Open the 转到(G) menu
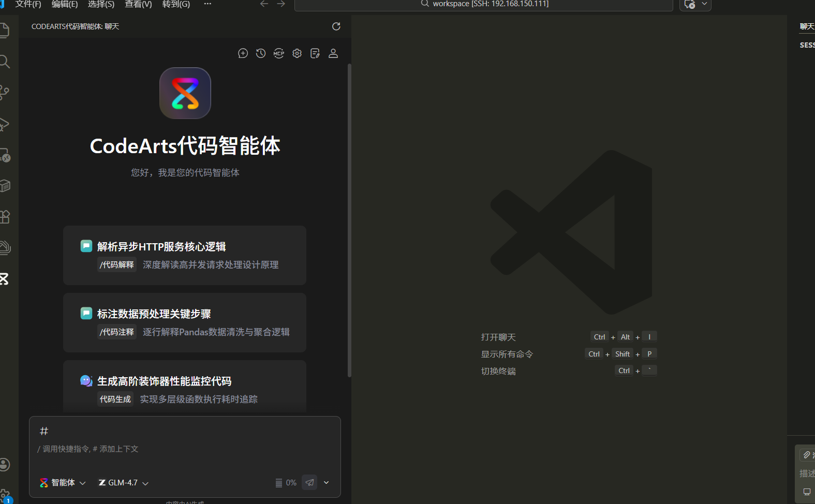This screenshot has width=815, height=504. 176,4
